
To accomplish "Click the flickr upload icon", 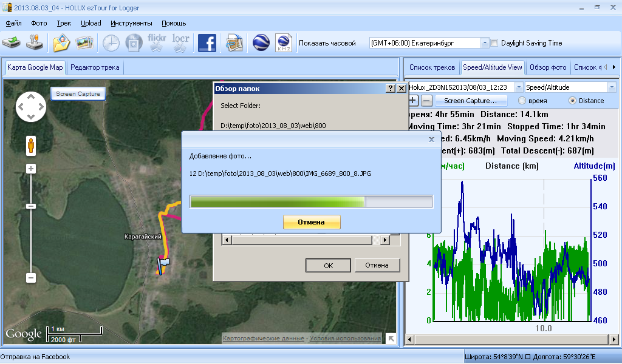I will tap(157, 43).
